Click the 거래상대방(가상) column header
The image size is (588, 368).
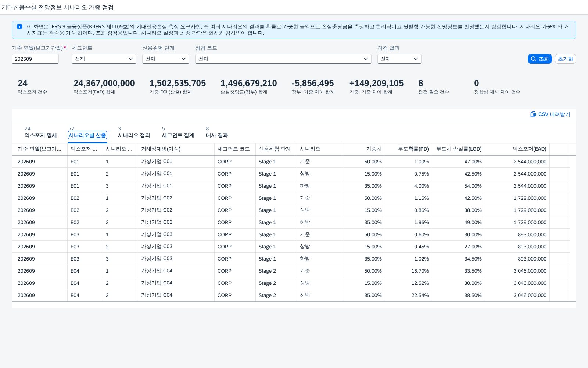176,149
